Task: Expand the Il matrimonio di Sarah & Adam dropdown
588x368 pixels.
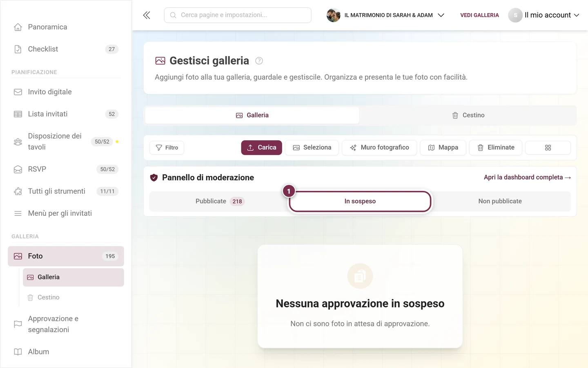Action: (385, 15)
